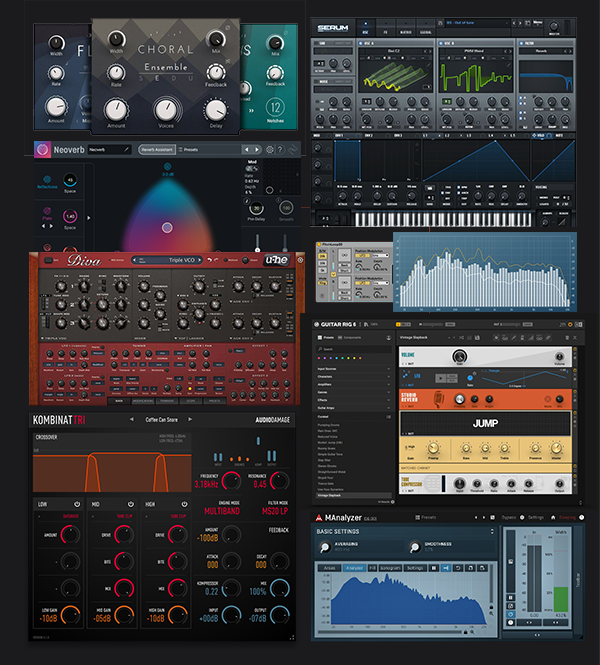Image resolution: width=600 pixels, height=665 pixels.
Task: Click the undo arrow in Diva header
Action: (x=210, y=260)
